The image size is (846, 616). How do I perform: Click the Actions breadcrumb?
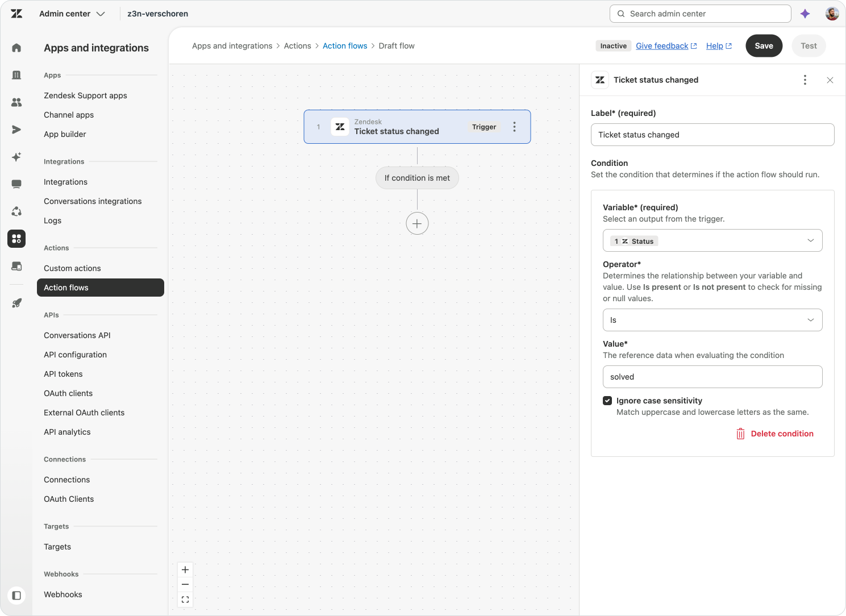coord(298,46)
